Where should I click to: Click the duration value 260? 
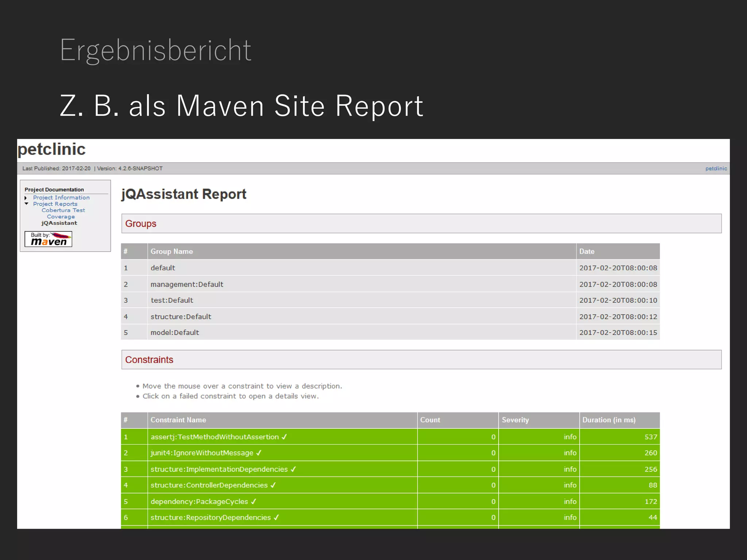(x=651, y=453)
